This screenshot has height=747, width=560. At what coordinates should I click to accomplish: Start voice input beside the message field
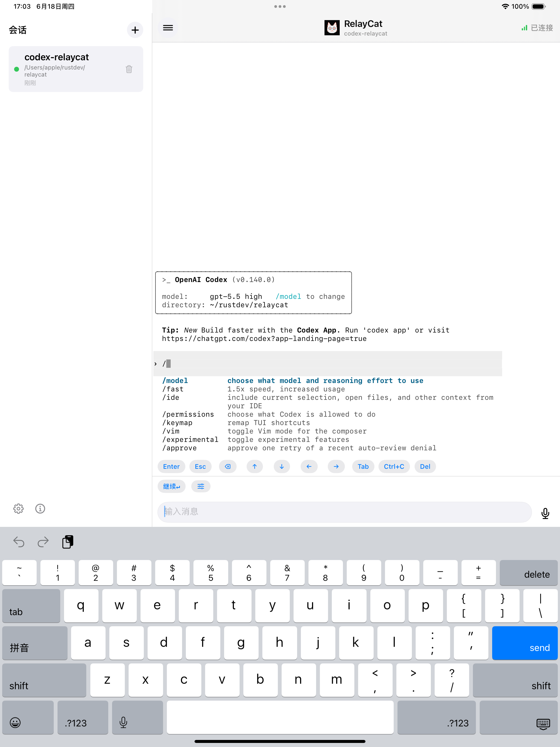545,513
